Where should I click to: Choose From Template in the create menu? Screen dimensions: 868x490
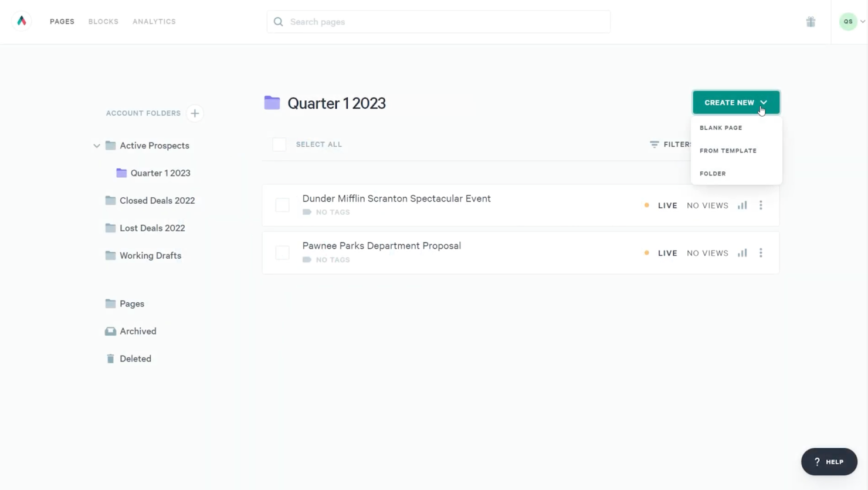click(x=728, y=150)
